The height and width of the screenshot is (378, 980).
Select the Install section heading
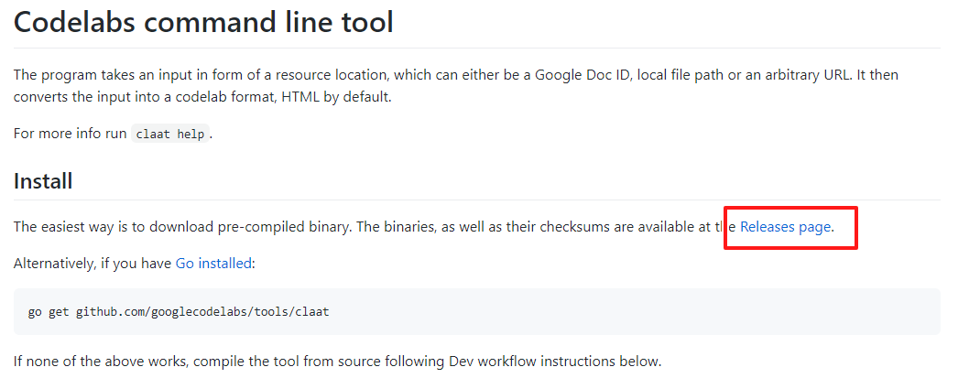tap(43, 181)
